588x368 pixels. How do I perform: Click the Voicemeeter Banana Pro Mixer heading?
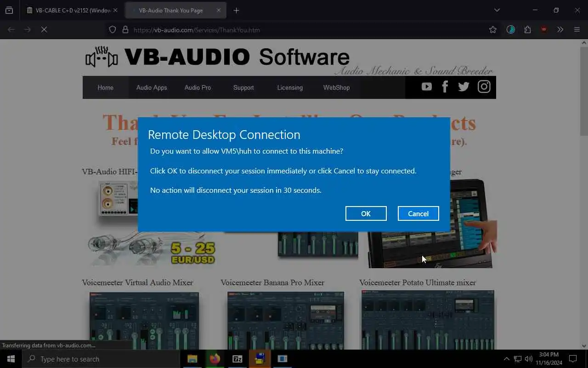click(272, 282)
